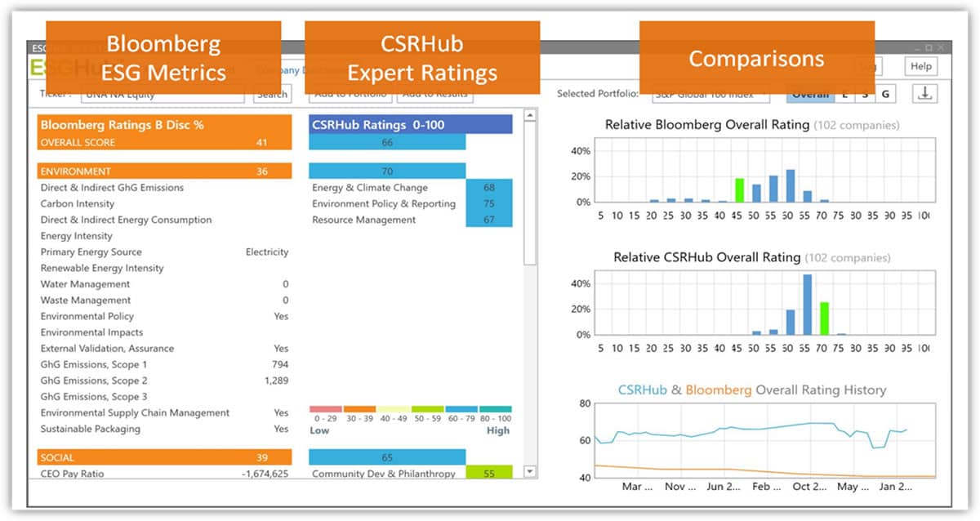The height and width of the screenshot is (521, 980).
Task: Click Community Dev & Philanthropy row
Action: point(411,474)
